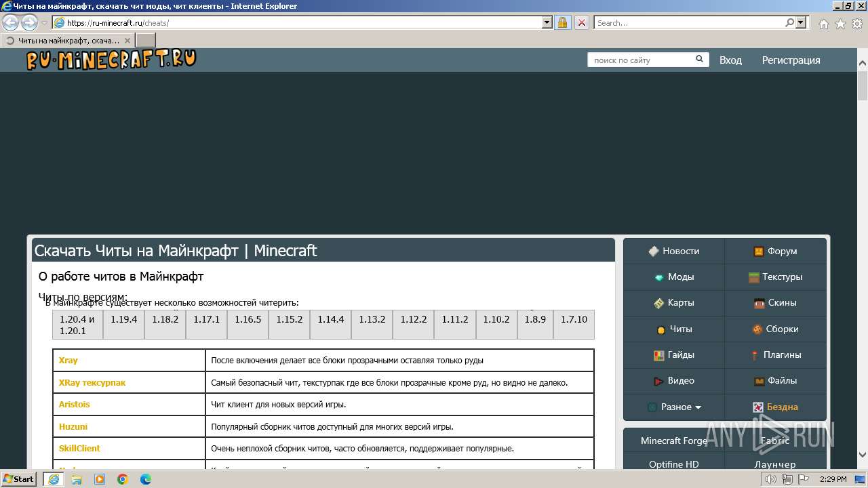Open the Моды diamond icon

tap(659, 277)
